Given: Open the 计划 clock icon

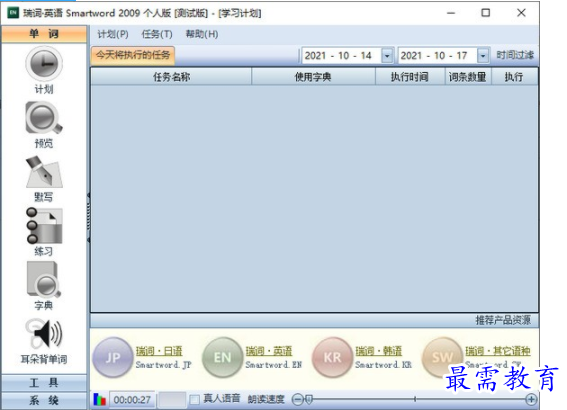Looking at the screenshot, I should [44, 64].
